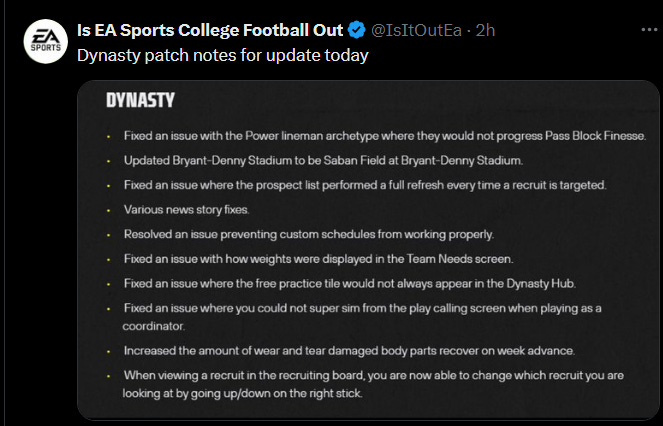Open the EA Sports profile avatar
Viewport: 663px width, 426px height.
tap(46, 41)
